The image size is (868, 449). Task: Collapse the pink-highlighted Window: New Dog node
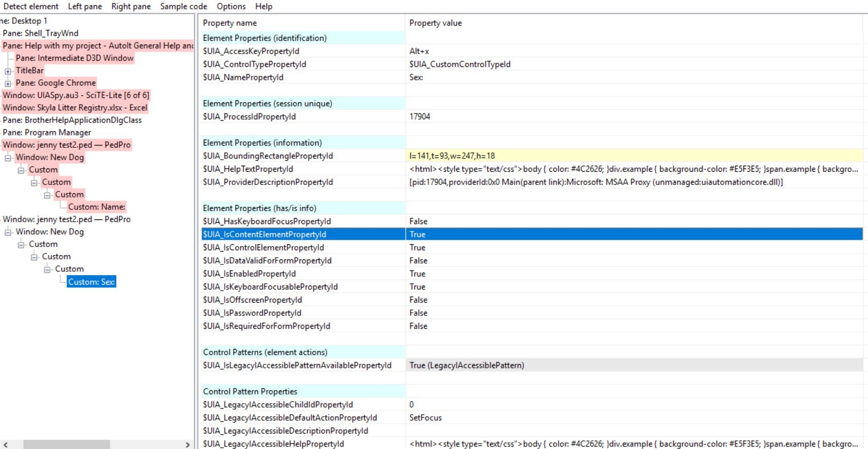tap(8, 158)
